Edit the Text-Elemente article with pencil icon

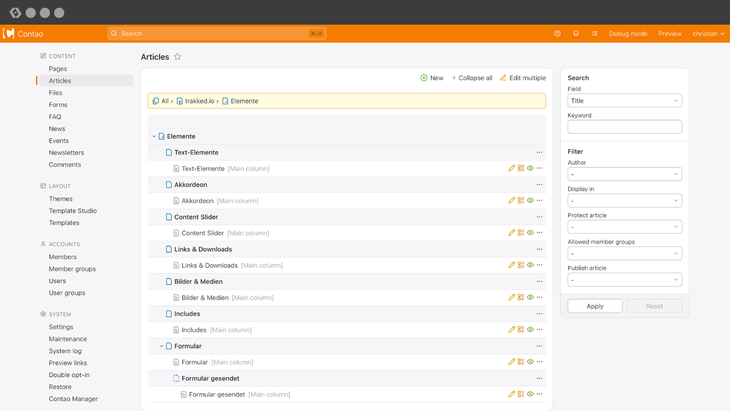512,168
